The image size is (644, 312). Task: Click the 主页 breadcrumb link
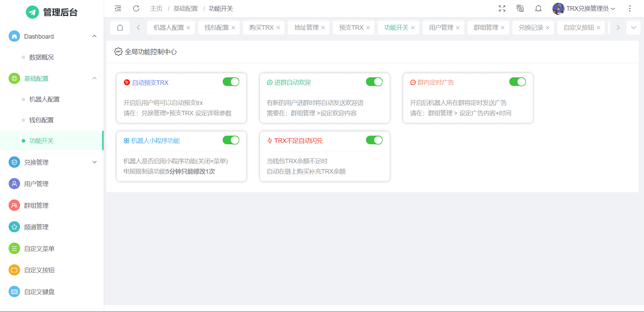156,9
